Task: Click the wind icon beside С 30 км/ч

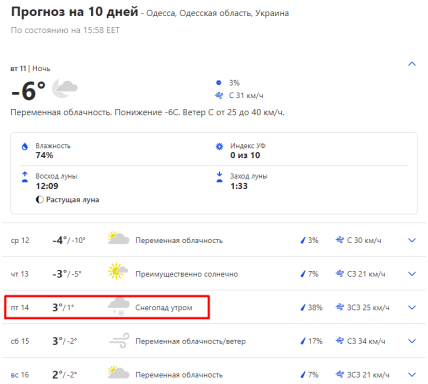Action: (x=340, y=240)
